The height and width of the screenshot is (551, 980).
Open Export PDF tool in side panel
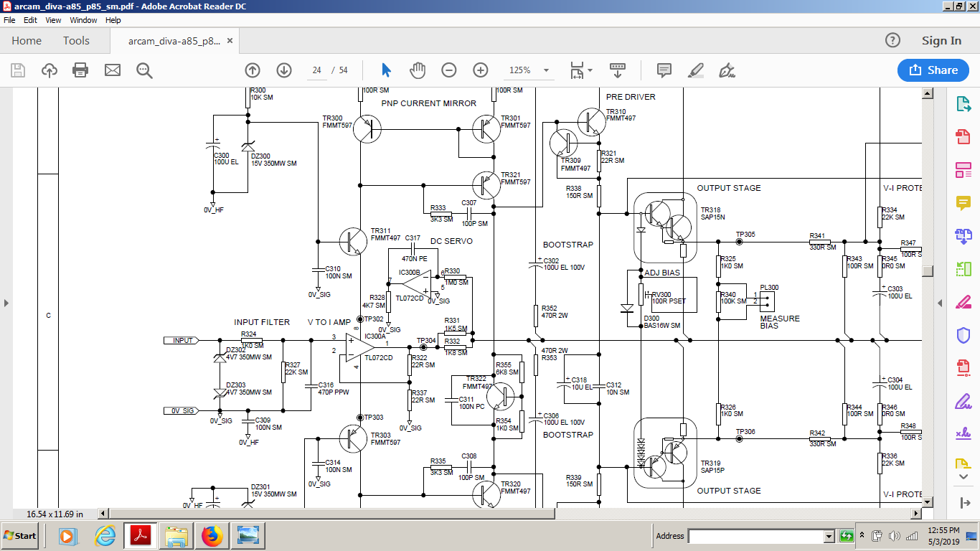tap(963, 104)
